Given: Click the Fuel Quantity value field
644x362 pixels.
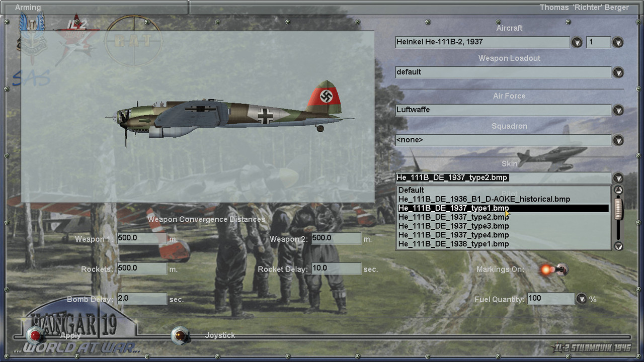Looking at the screenshot, I should [550, 299].
